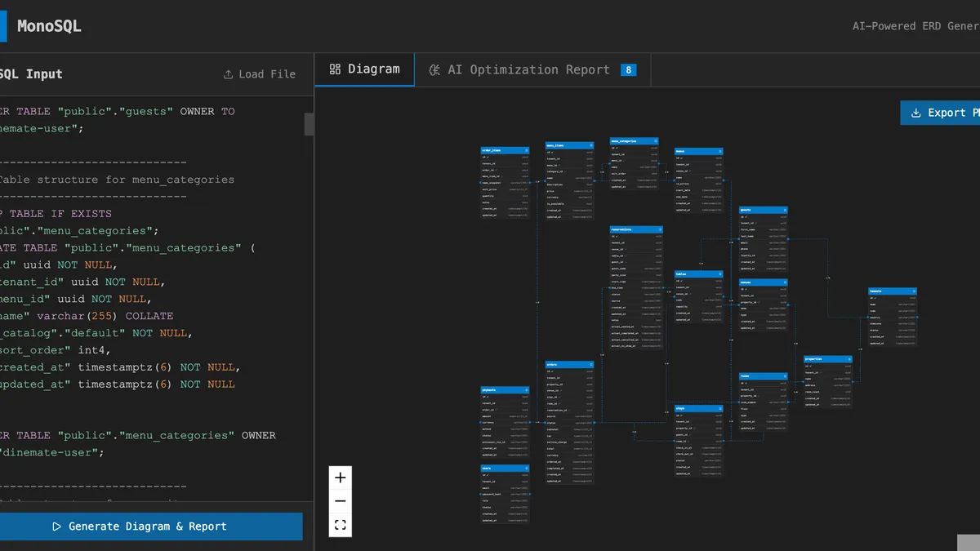Click the "tenant_id" uuid NOT NULL line
The width and height of the screenshot is (980, 551).
[82, 282]
